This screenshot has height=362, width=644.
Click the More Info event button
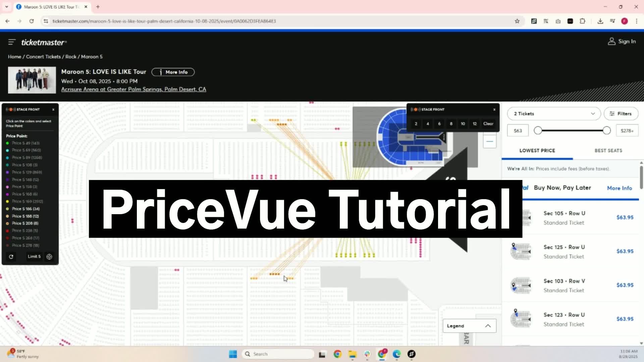click(x=173, y=72)
